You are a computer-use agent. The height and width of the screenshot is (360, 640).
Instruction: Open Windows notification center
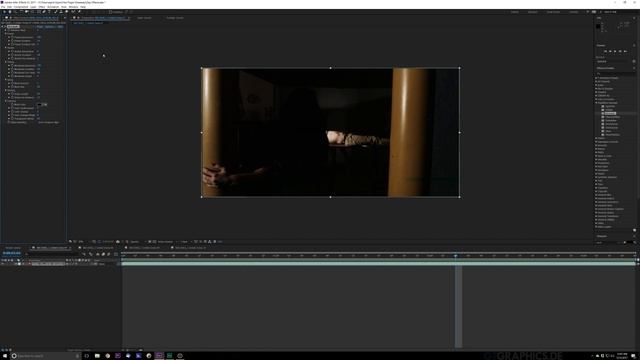[633, 356]
